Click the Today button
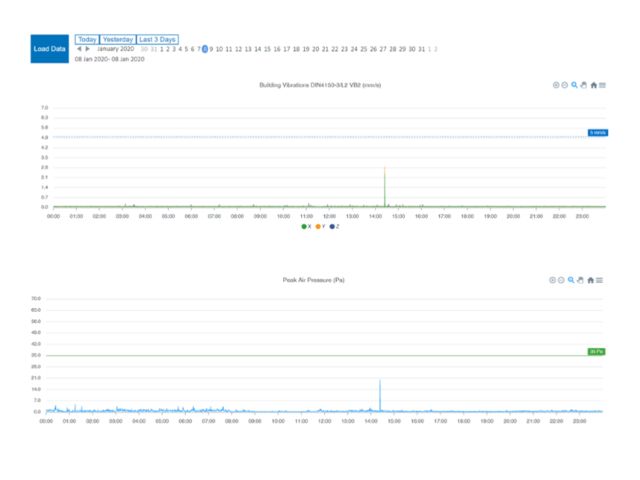Screen dimensions: 640x480 coord(87,39)
